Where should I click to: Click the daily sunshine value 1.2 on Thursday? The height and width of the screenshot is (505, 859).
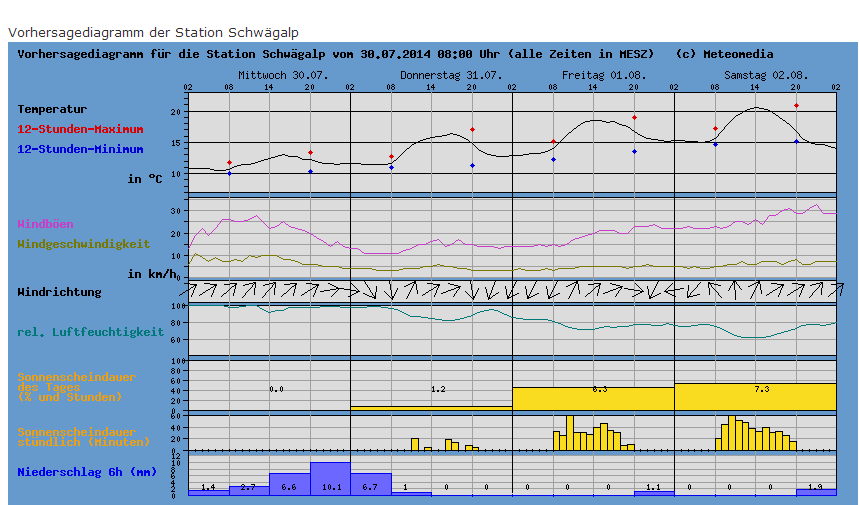pos(438,388)
